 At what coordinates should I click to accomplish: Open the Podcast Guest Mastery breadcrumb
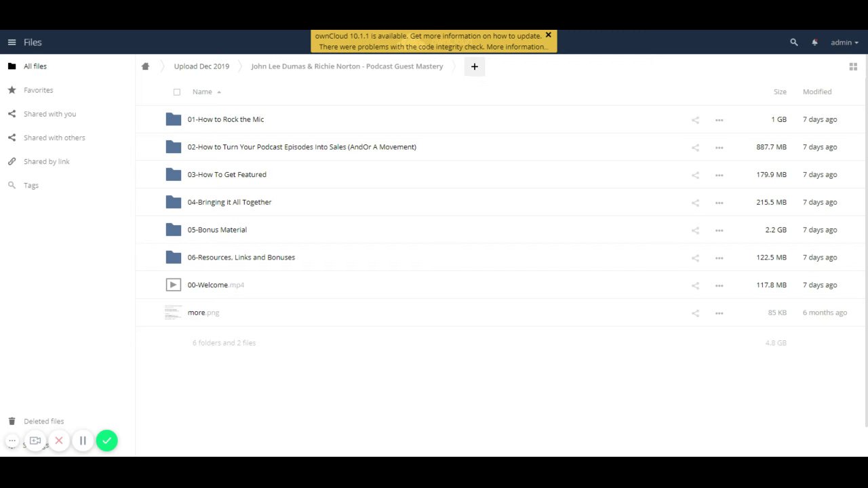tap(347, 66)
